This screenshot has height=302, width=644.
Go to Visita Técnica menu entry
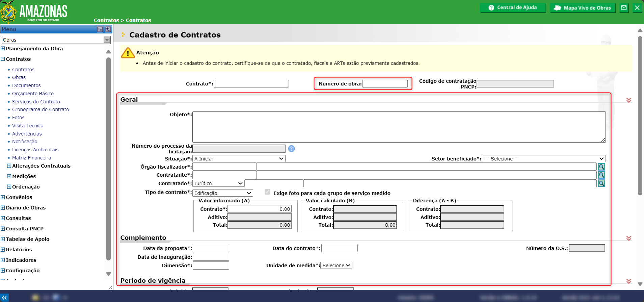28,126
